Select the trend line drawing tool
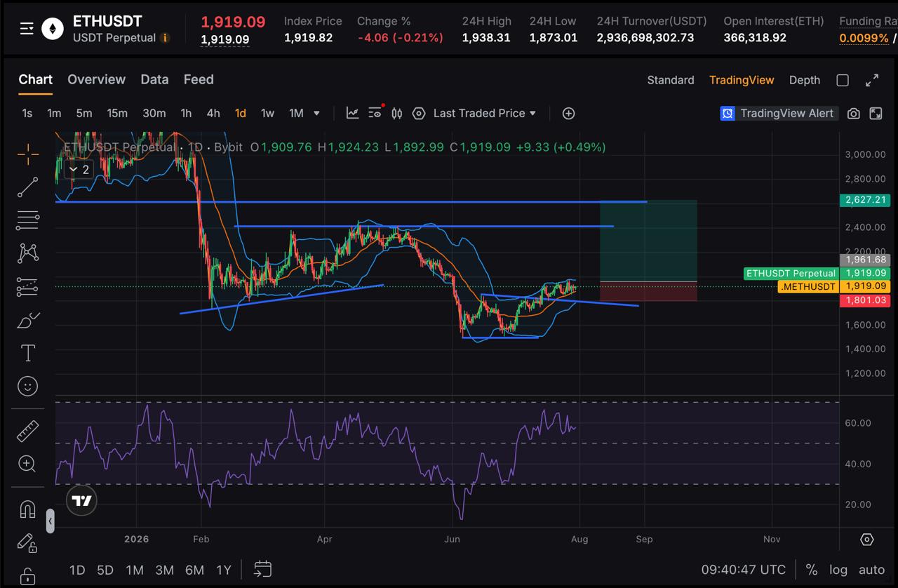Image resolution: width=898 pixels, height=588 pixels. (x=28, y=187)
